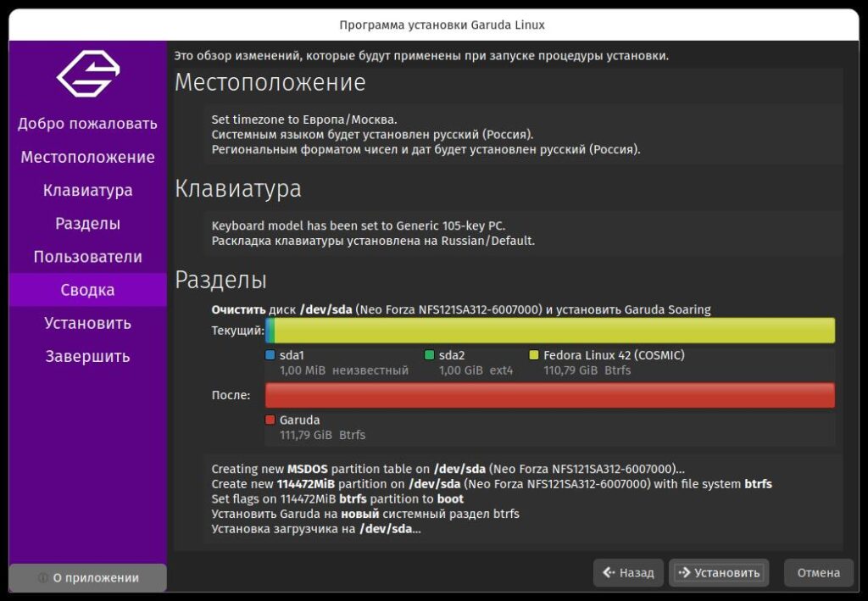Image resolution: width=868 pixels, height=601 pixels.
Task: Click 'Раскладка клавиатуры установлена на Russian/Default.' line
Action: pyautogui.click(x=373, y=241)
